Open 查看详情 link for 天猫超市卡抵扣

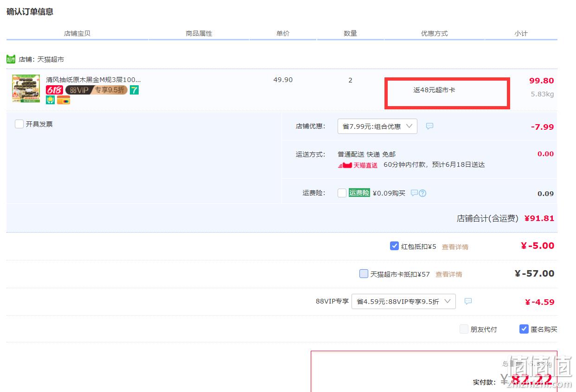pyautogui.click(x=448, y=274)
